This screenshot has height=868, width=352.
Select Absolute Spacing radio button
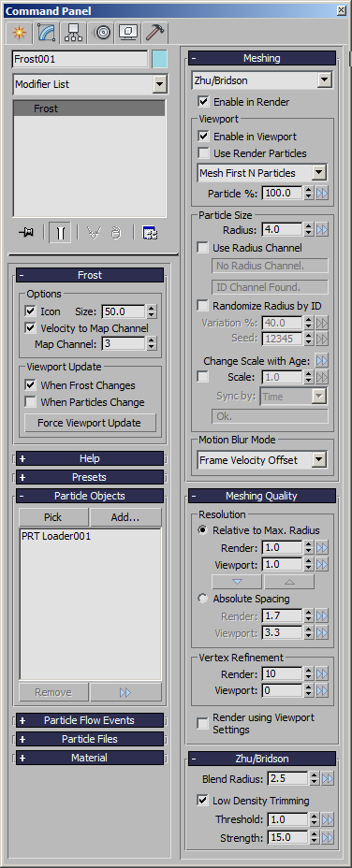point(203,599)
